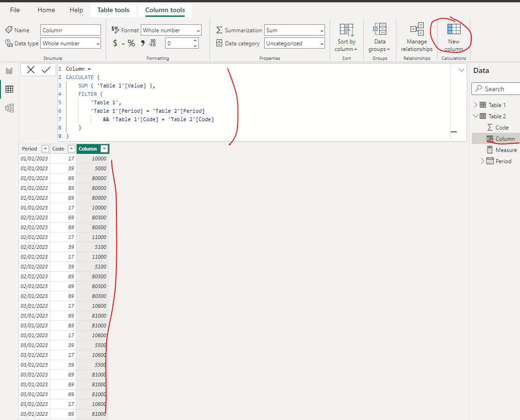Select the Code field in Table 2
This screenshot has height=420, width=520.
click(x=502, y=127)
